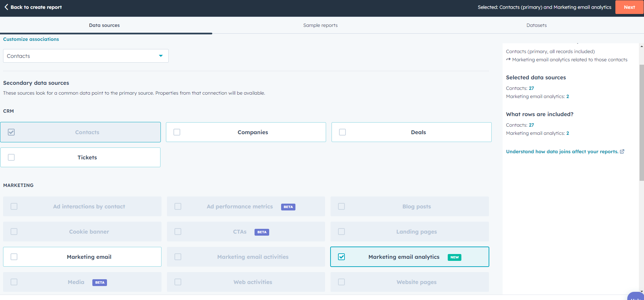Switch to the Datasets tab
This screenshot has width=644, height=300.
(536, 25)
